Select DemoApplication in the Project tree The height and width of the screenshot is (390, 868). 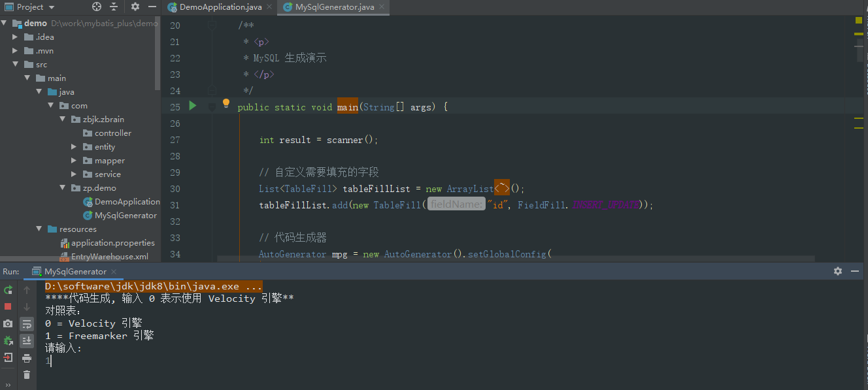coord(122,201)
